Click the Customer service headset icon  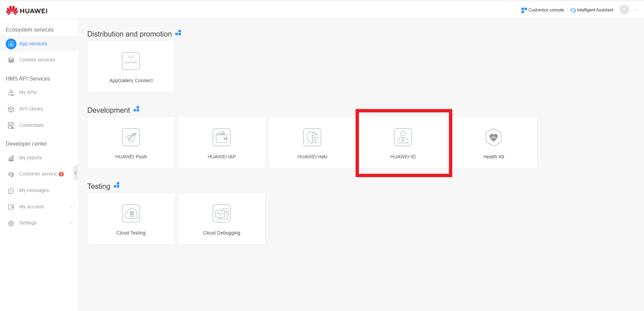[11, 174]
